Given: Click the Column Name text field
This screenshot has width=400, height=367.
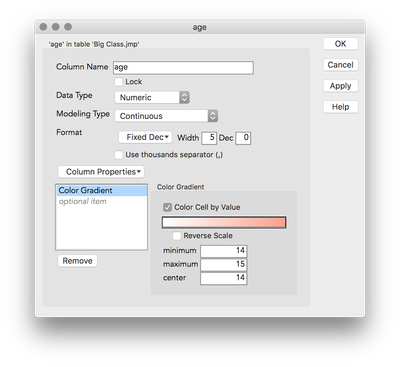Looking at the screenshot, I should coord(183,68).
